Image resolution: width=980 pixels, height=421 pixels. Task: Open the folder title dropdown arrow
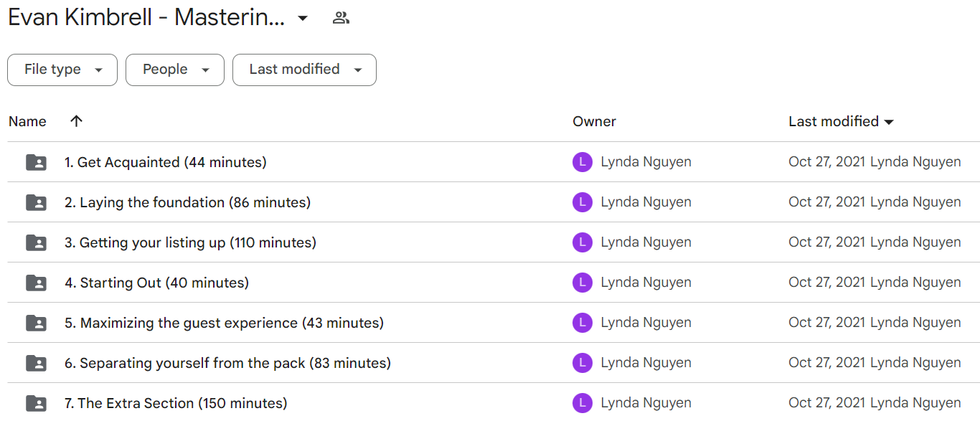(303, 19)
